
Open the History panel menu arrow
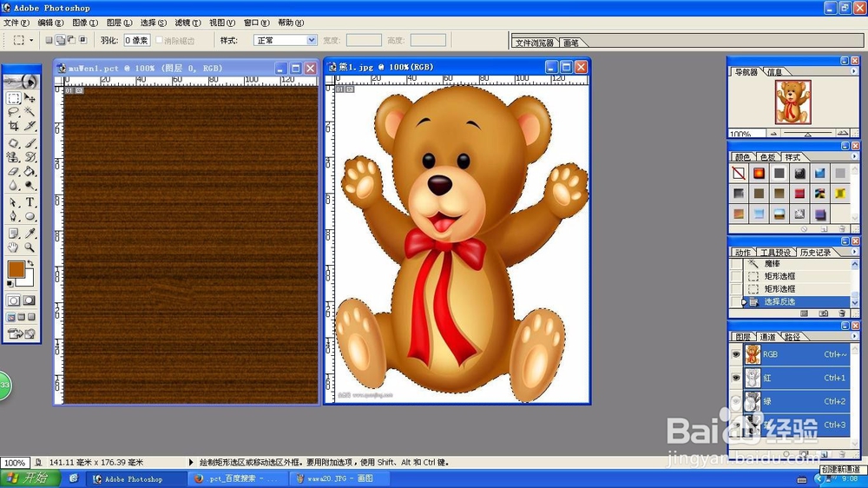pos(853,252)
